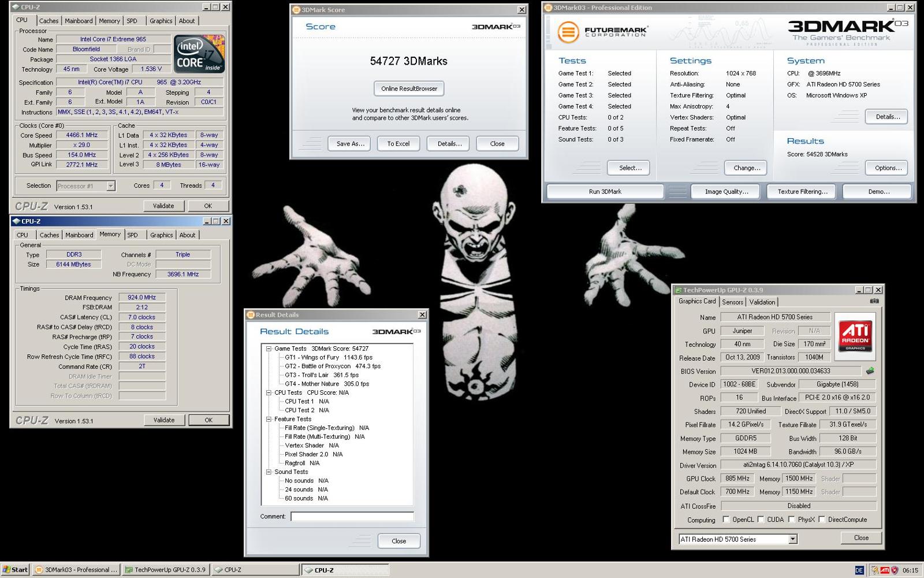The height and width of the screenshot is (578, 924).
Task: Click Details in 3DMark Score window
Action: (449, 144)
